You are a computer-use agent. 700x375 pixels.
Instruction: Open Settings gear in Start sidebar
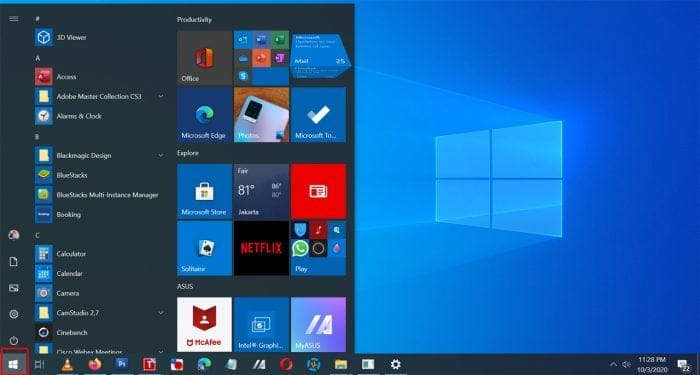pyautogui.click(x=14, y=314)
